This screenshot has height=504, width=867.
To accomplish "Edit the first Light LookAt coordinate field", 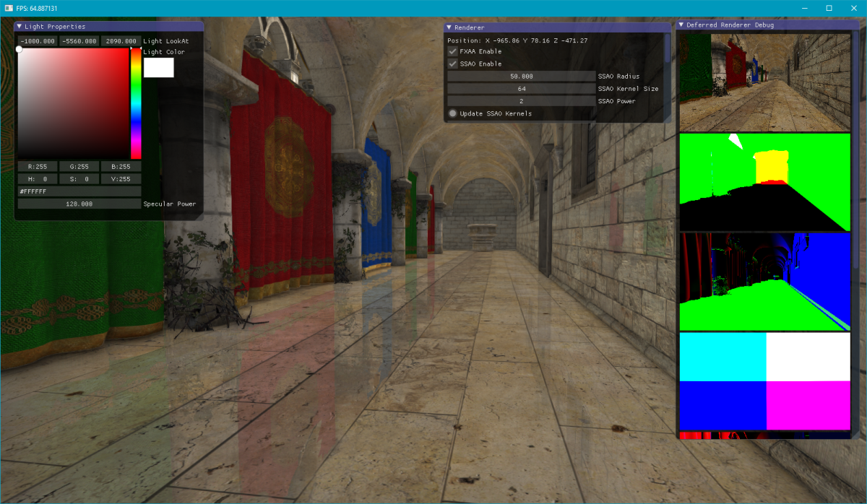I will click(x=36, y=40).
